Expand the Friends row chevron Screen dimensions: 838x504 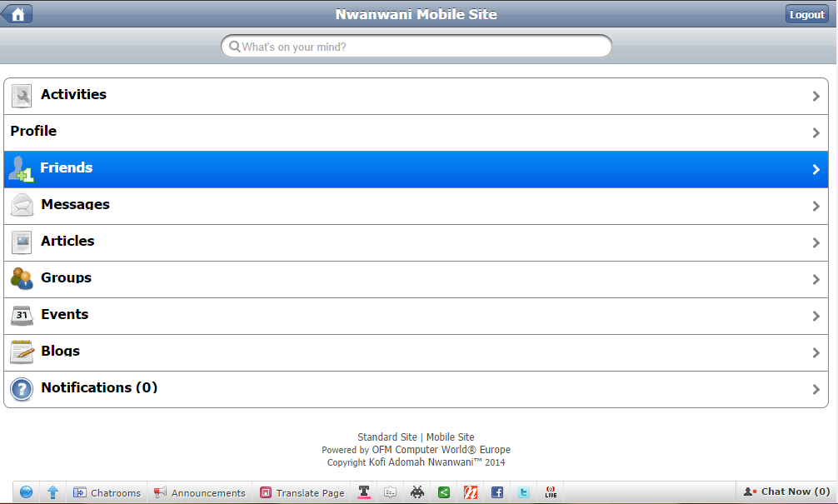pyautogui.click(x=816, y=169)
